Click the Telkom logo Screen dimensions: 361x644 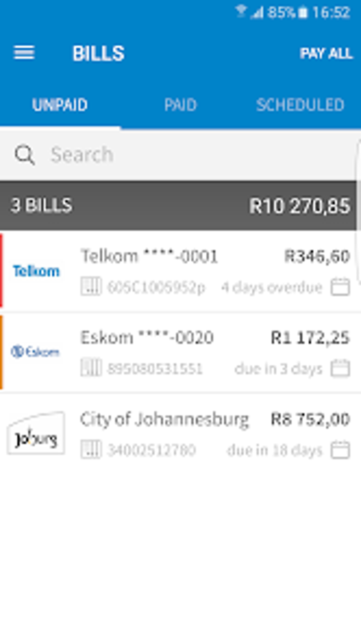tap(36, 271)
